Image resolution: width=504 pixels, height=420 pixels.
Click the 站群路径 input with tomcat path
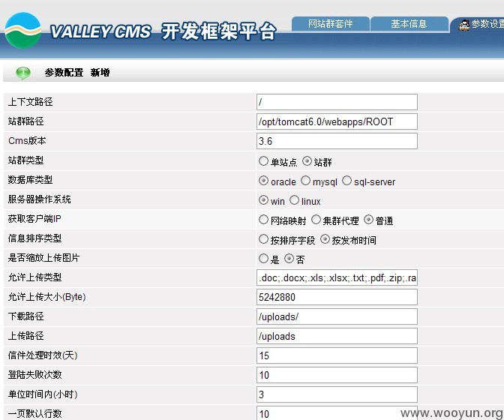(337, 121)
